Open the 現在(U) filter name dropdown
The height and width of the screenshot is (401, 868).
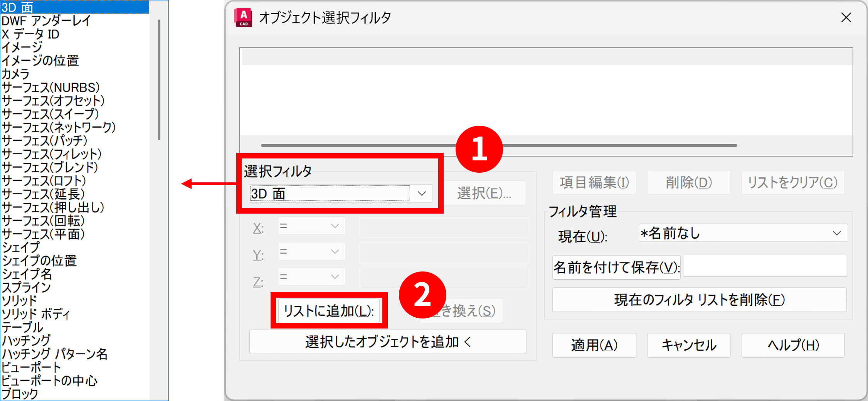(x=836, y=233)
